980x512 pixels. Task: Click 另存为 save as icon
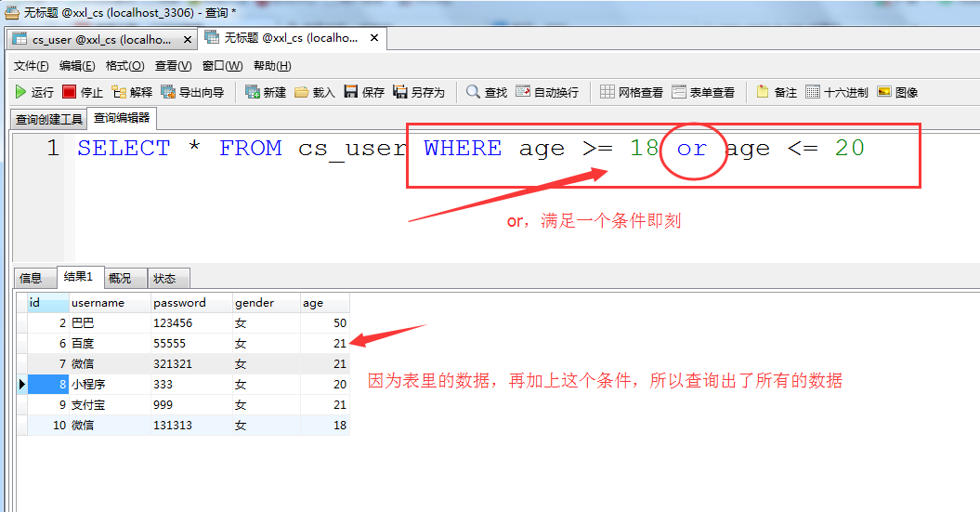click(400, 93)
